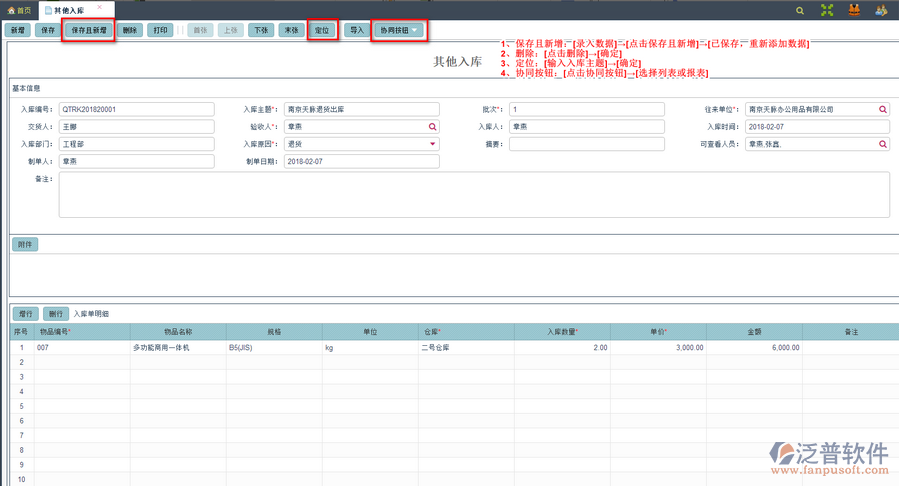
Task: Click the contacts people icon at top right
Action: 881,10
